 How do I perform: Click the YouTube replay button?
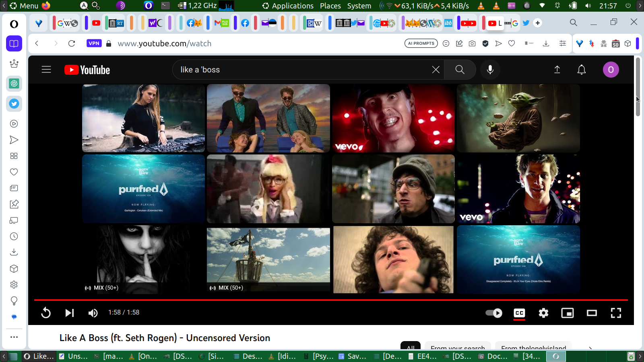coord(46,313)
